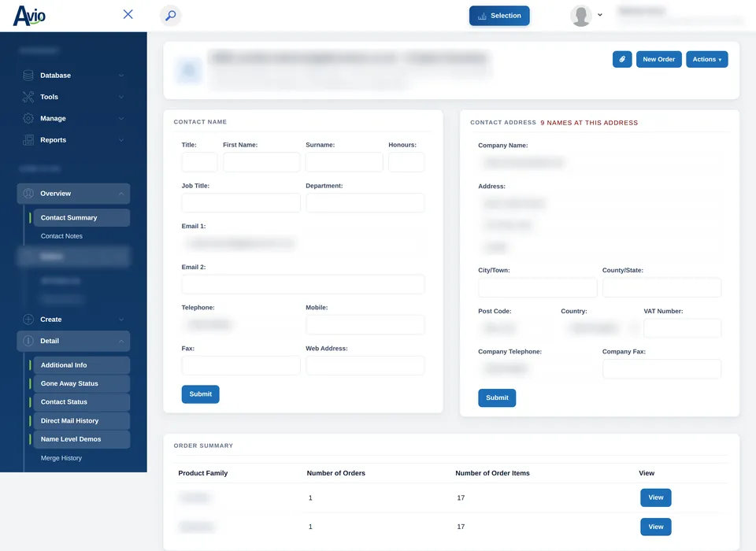The image size is (756, 551).
Task: View orders for second product family row
Action: point(656,527)
